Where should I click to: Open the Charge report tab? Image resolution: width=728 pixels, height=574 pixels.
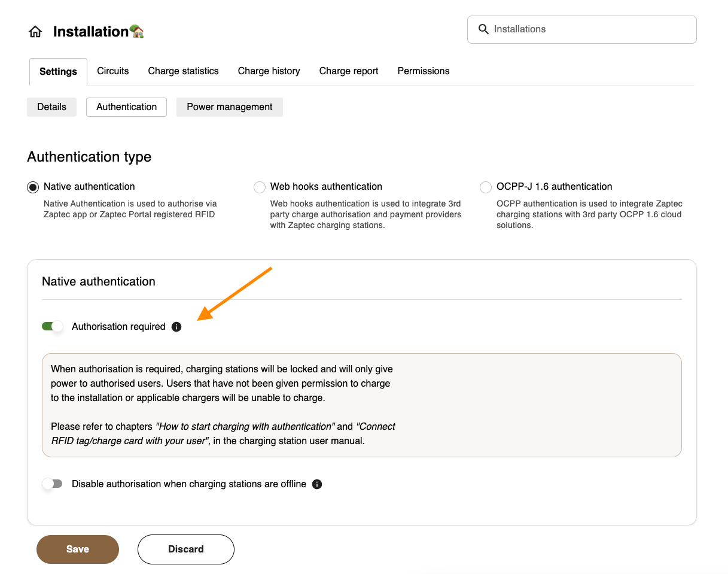(x=349, y=71)
